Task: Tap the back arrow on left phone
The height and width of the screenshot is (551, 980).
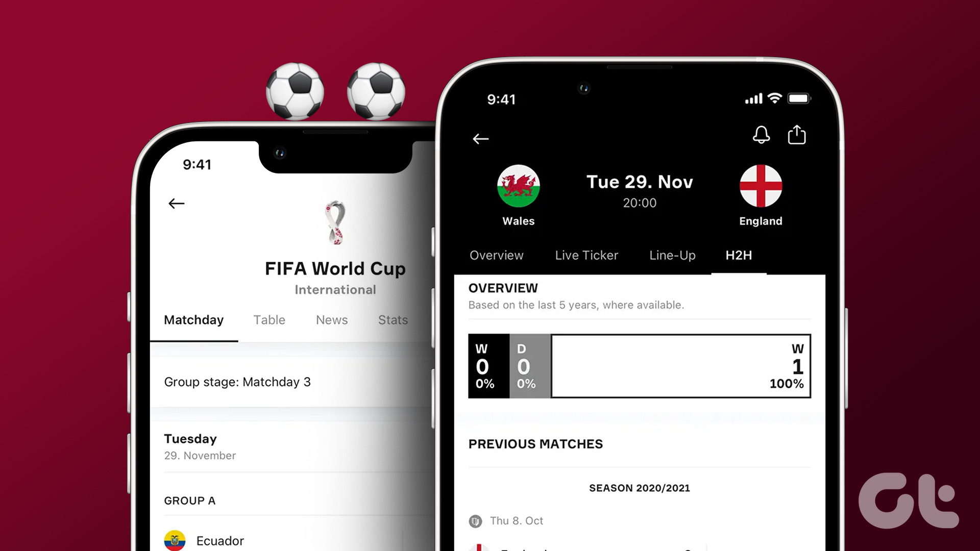Action: (x=177, y=202)
